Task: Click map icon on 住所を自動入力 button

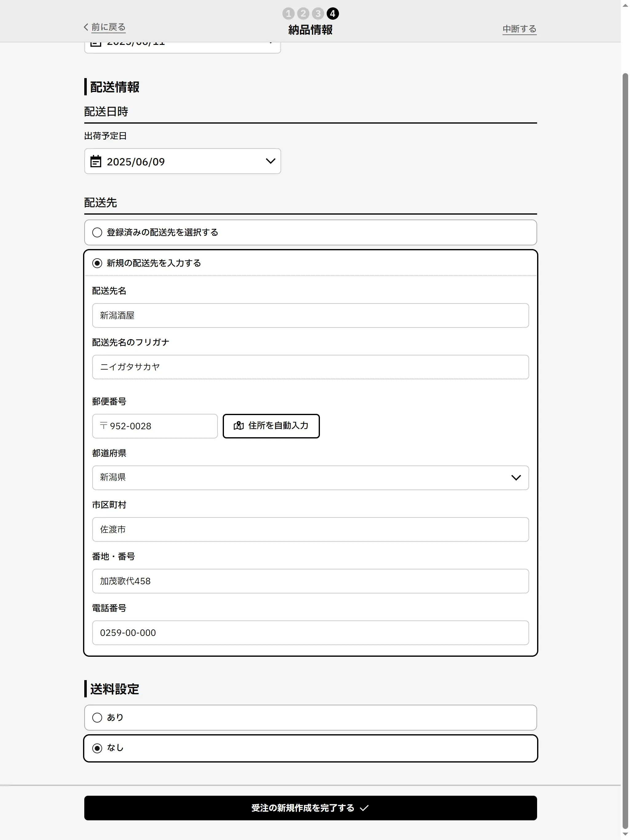Action: [239, 426]
